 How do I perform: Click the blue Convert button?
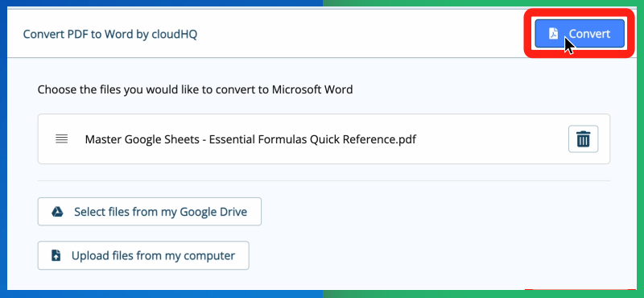(580, 33)
